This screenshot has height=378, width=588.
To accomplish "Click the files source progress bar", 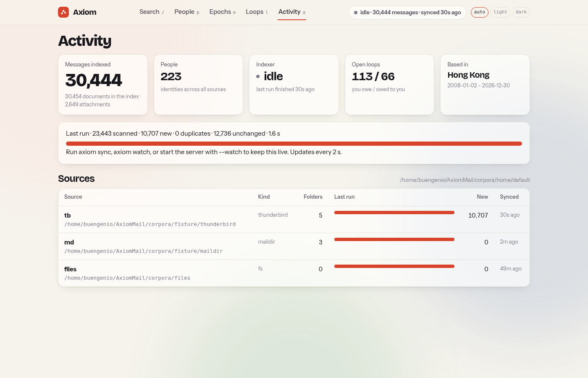I will point(394,266).
